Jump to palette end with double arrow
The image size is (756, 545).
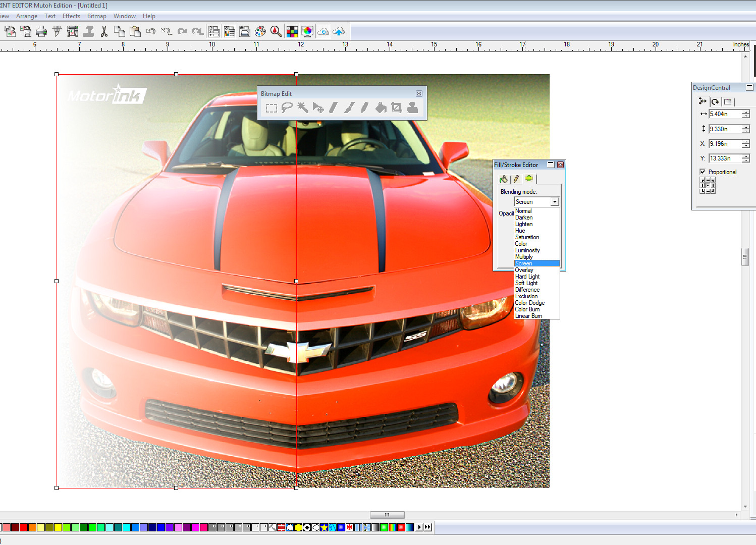coord(427,527)
